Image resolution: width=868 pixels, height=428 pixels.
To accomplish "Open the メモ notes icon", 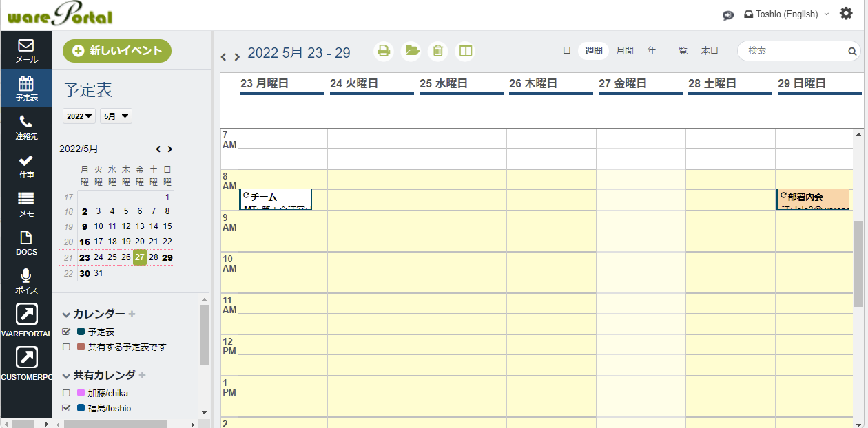I will [25, 200].
